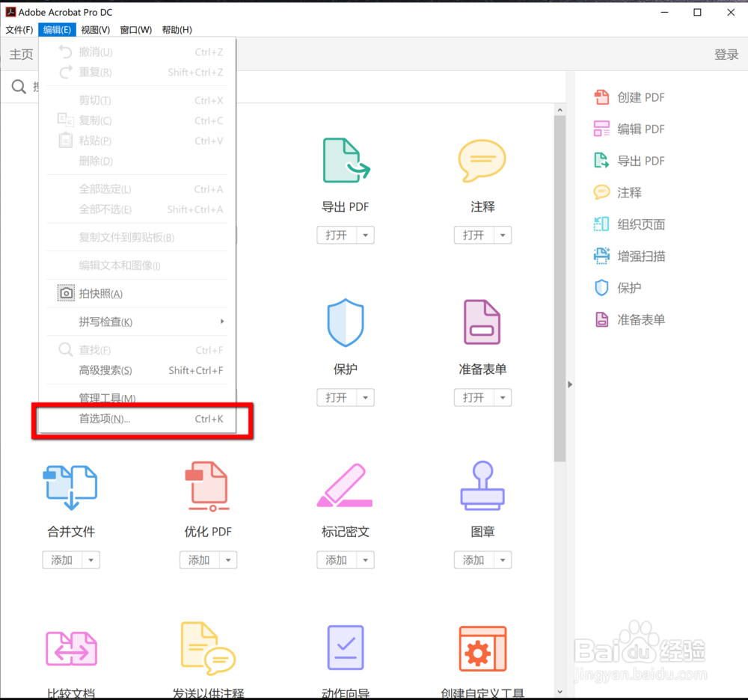Open dropdown arrow beside Combine Files 添加 button
Screen dimensions: 748x700
pos(91,560)
